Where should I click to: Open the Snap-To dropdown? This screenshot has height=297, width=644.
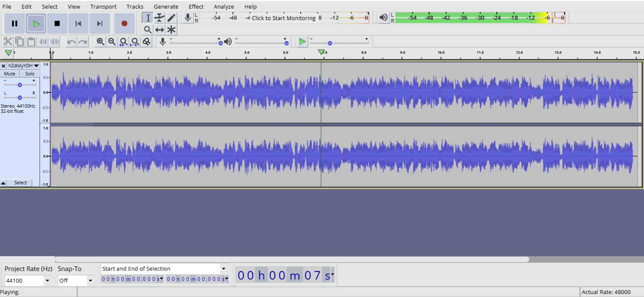point(90,280)
